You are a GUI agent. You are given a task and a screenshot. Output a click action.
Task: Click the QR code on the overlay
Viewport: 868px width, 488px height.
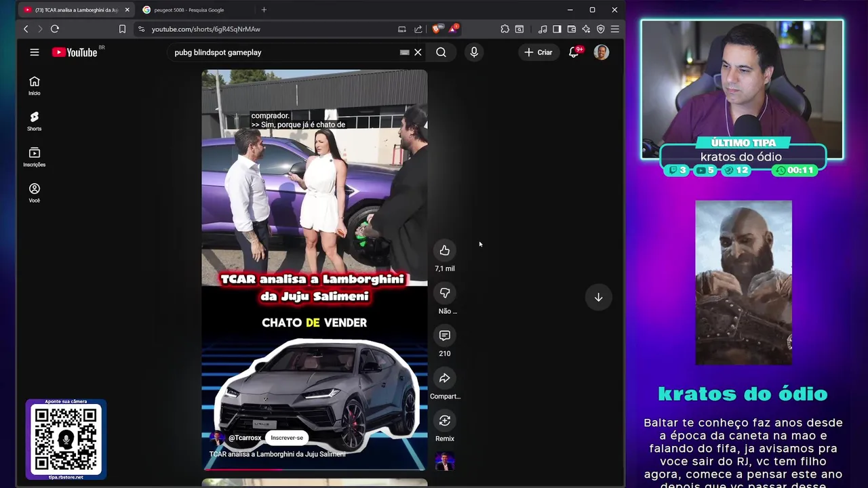66,441
